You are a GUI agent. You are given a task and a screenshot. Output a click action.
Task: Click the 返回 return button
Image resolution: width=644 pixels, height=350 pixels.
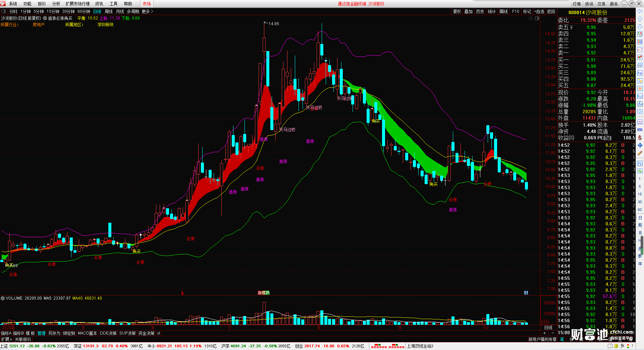pos(551,11)
